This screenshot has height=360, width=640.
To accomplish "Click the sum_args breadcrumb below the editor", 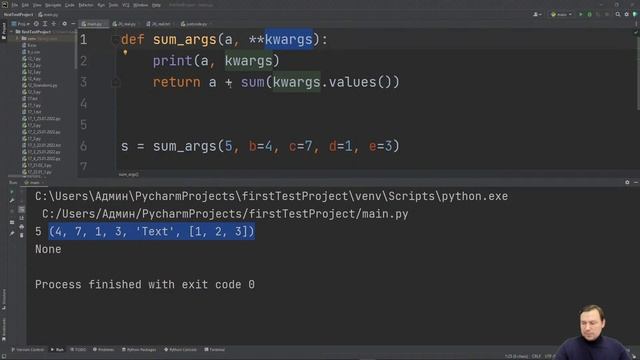I will (129, 174).
